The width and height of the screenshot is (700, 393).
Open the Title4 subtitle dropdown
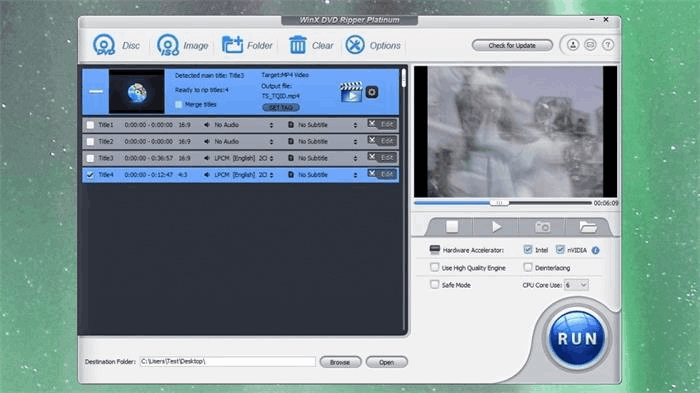(355, 175)
